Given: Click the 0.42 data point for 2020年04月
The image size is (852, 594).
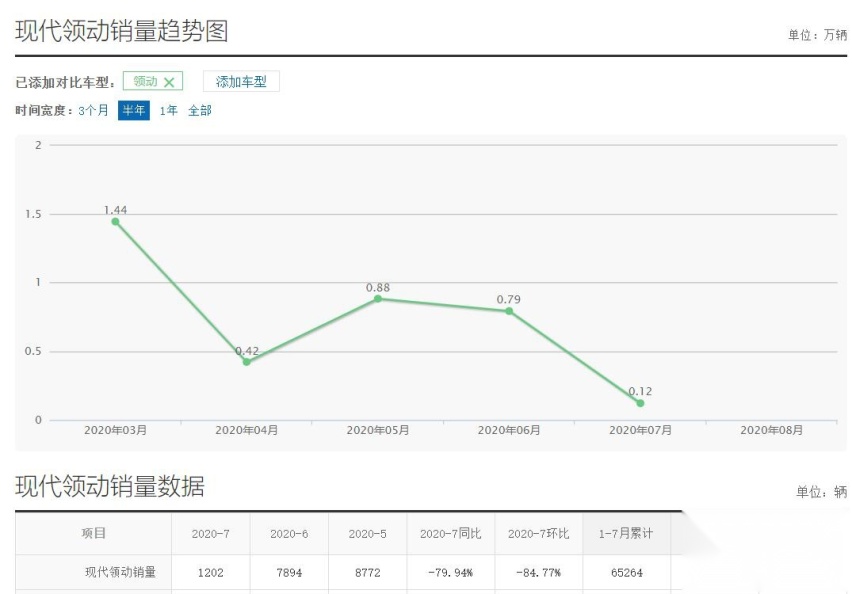Looking at the screenshot, I should coord(247,362).
